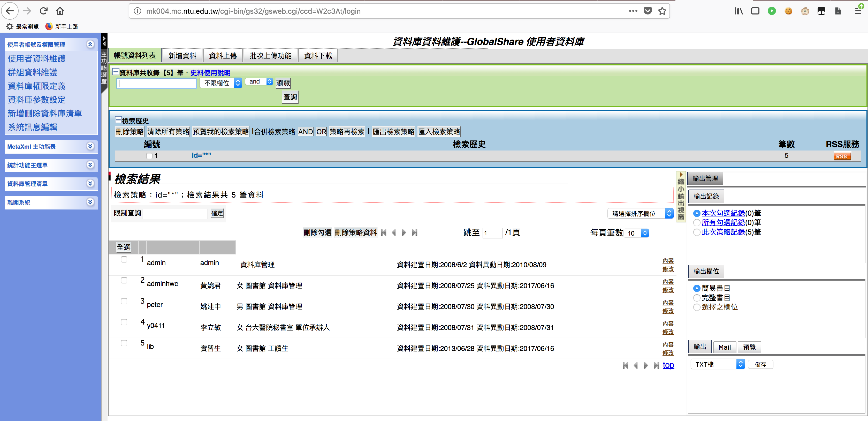Click the site information icon in address bar
Screen dimensions: 868x421
pos(138,11)
